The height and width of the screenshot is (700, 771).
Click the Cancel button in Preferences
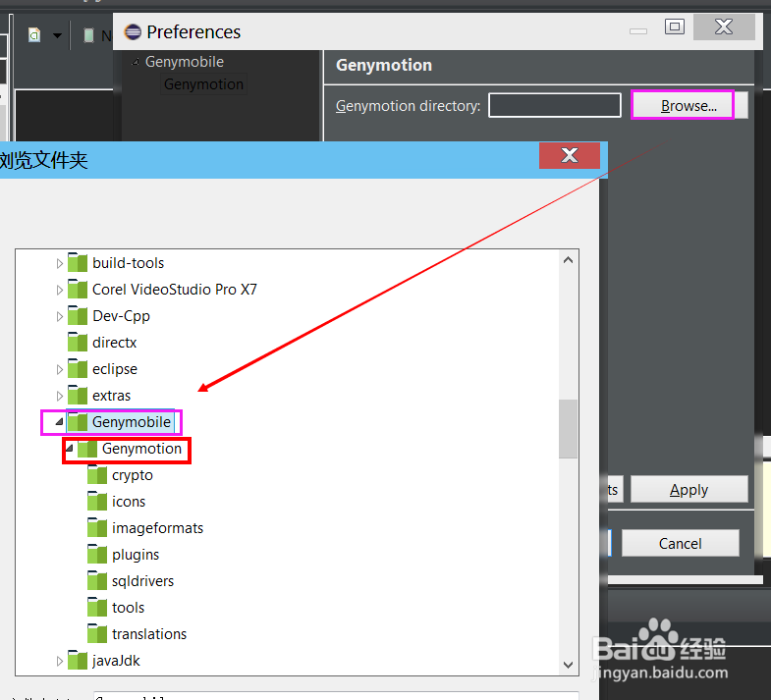[680, 543]
